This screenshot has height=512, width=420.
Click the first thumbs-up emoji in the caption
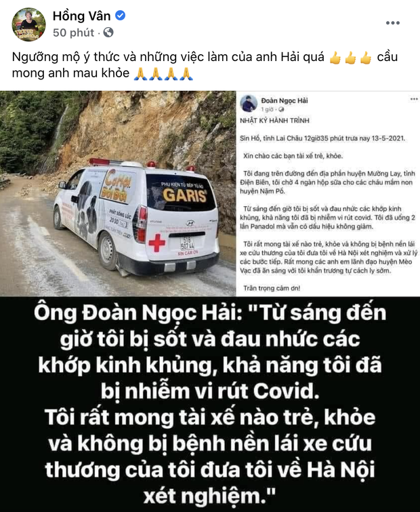(335, 58)
